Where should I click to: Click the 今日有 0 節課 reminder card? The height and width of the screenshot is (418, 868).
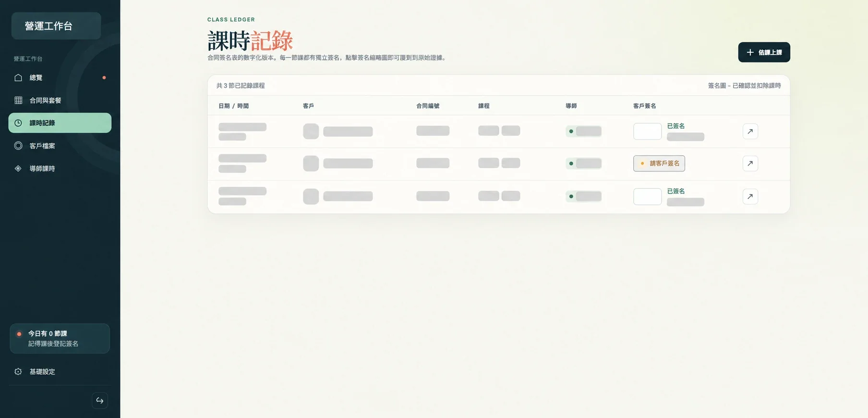pyautogui.click(x=60, y=338)
